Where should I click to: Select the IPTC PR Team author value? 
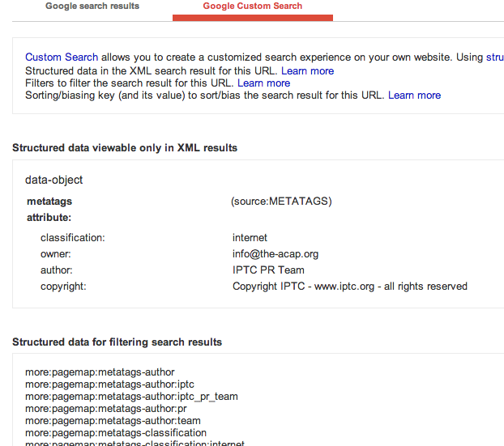(x=268, y=270)
